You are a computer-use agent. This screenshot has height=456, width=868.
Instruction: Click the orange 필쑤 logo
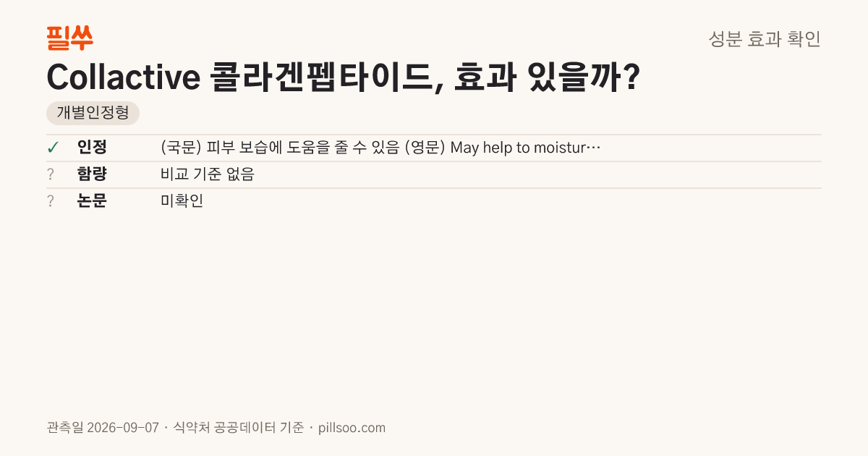[x=69, y=38]
